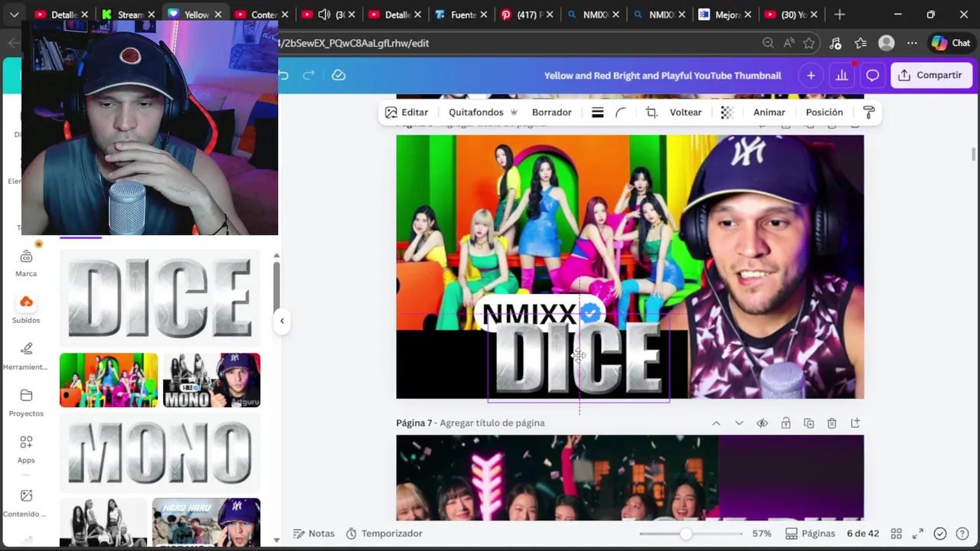Open the line weight border style icon
This screenshot has width=980, height=551.
[598, 112]
